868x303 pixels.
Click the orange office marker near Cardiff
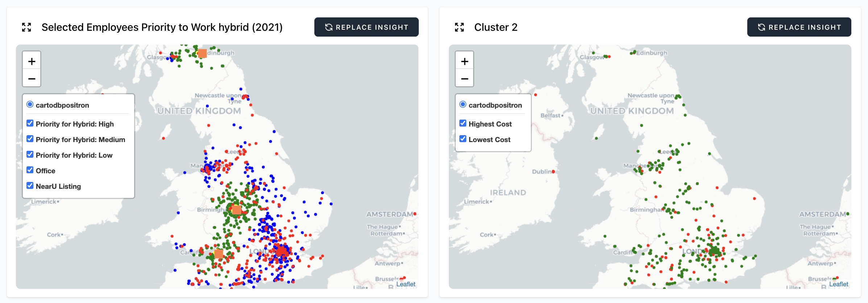[219, 254]
